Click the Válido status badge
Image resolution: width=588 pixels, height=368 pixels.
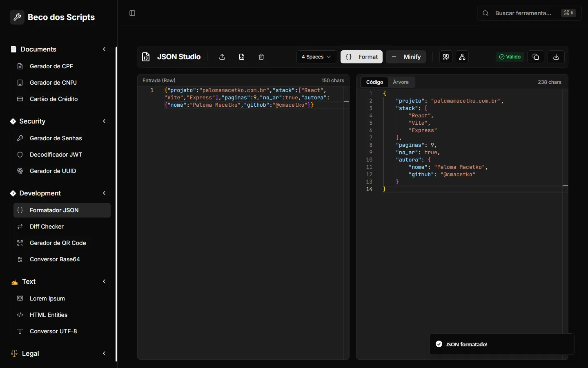(510, 57)
